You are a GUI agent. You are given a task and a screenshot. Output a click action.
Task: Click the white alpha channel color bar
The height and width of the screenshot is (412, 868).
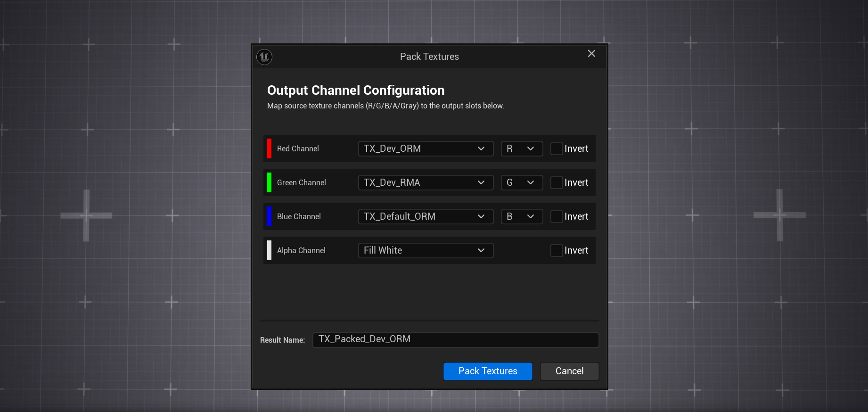(269, 250)
